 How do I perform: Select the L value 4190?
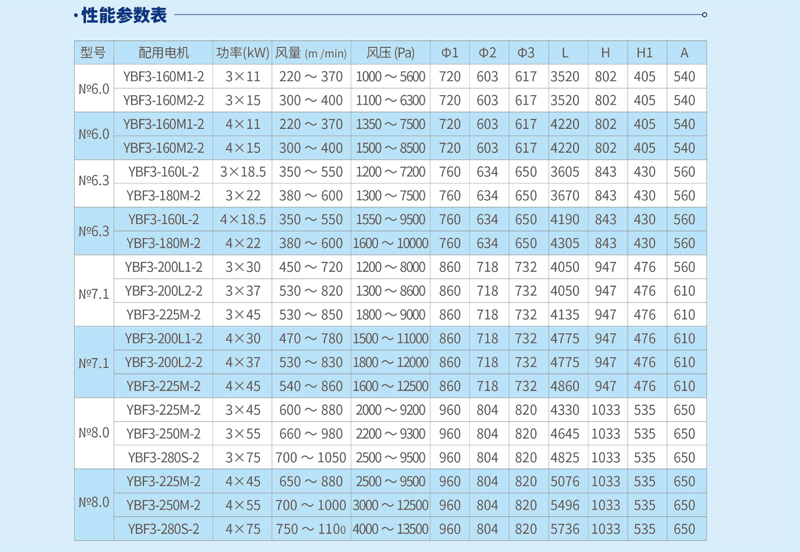[565, 219]
